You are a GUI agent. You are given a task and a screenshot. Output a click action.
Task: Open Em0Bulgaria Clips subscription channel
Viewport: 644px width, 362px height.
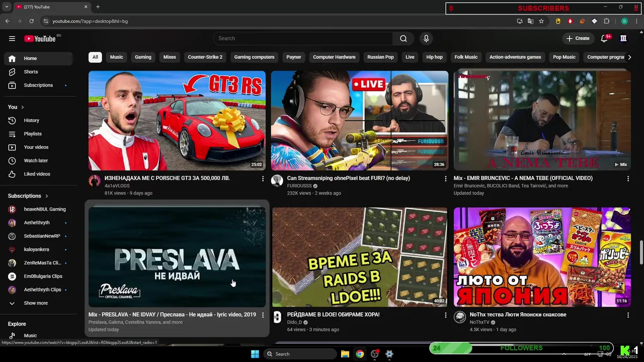[x=38, y=277]
